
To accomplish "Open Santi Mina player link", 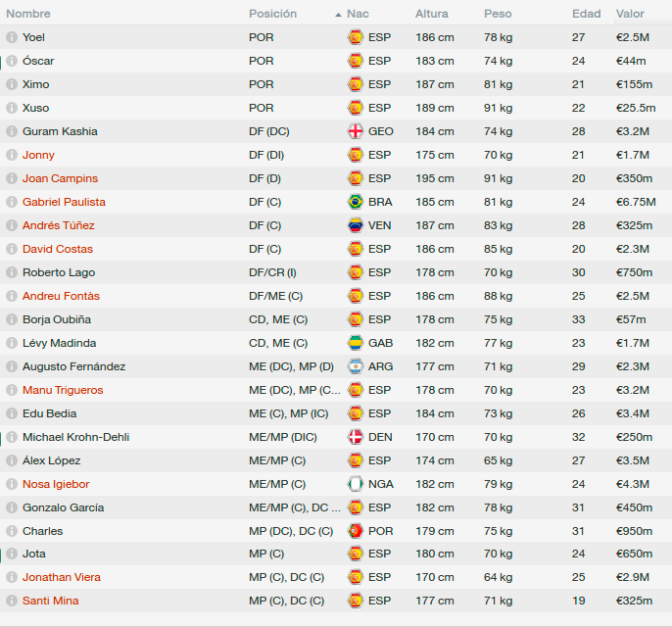I will pos(51,601).
